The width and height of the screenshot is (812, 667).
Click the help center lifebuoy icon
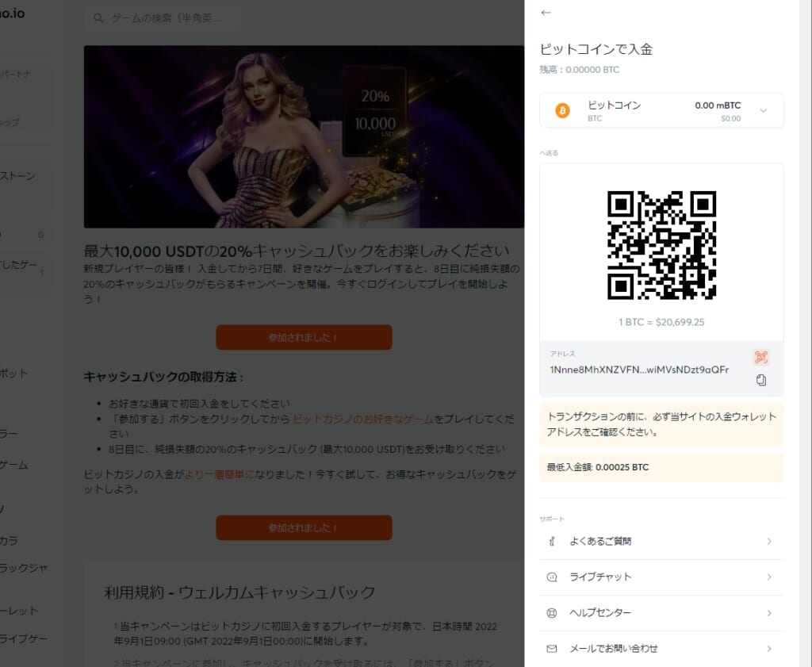(552, 613)
